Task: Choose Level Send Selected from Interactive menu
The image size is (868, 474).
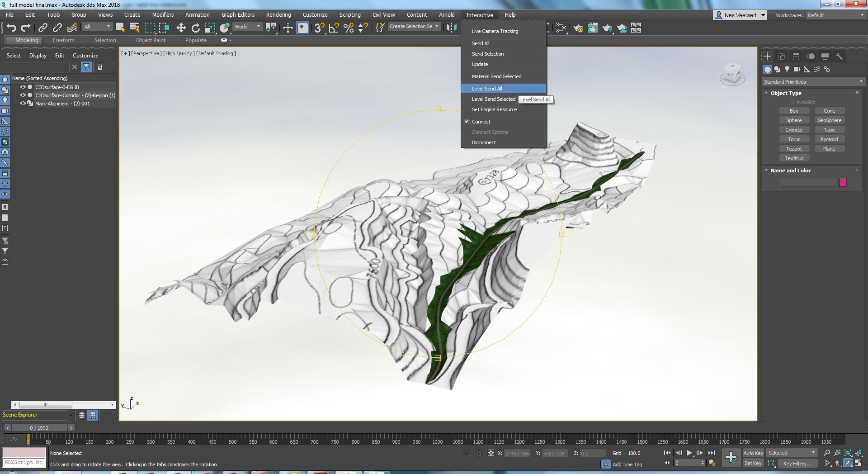Action: coord(494,99)
